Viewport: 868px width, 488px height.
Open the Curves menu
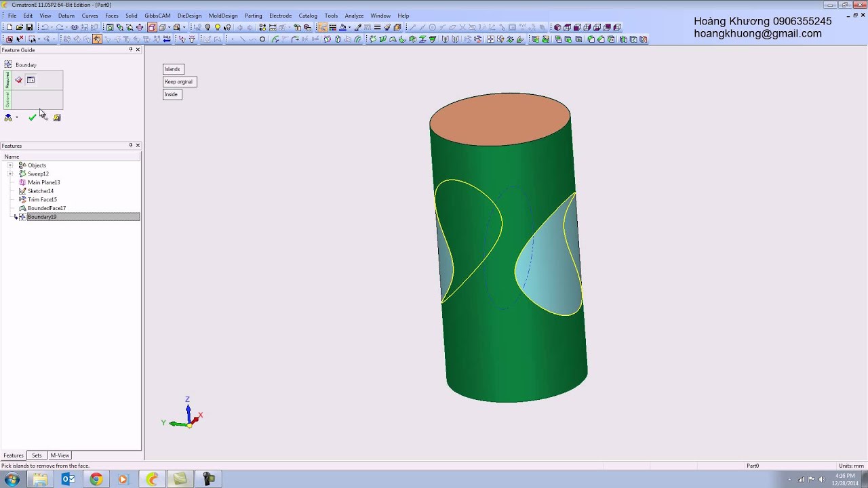(90, 16)
